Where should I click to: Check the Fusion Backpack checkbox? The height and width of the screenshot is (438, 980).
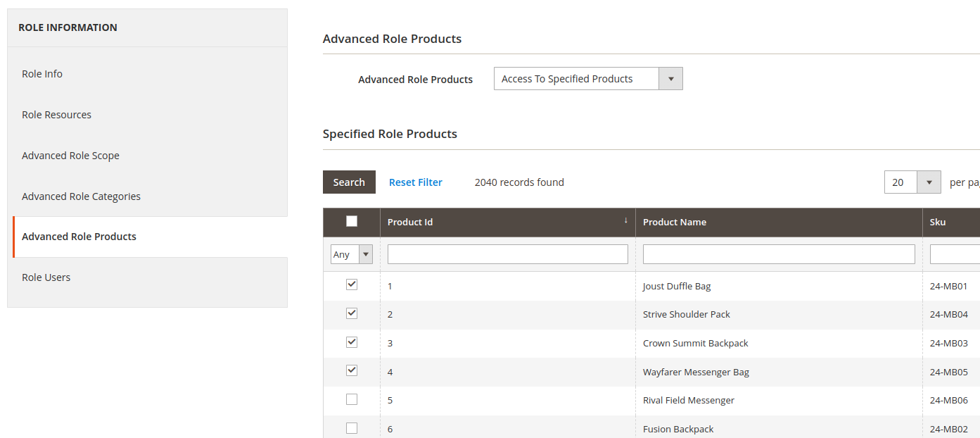pyautogui.click(x=352, y=428)
